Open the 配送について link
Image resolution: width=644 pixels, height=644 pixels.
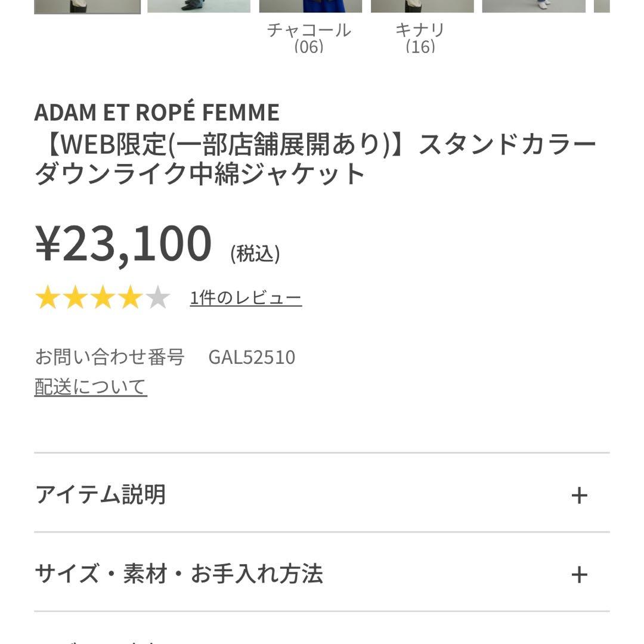pyautogui.click(x=91, y=387)
